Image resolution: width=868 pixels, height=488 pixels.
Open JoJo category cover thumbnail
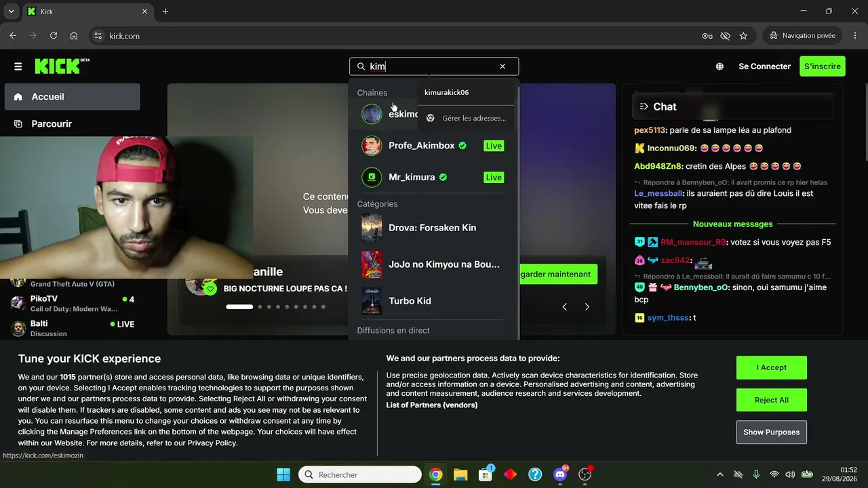[x=372, y=264]
